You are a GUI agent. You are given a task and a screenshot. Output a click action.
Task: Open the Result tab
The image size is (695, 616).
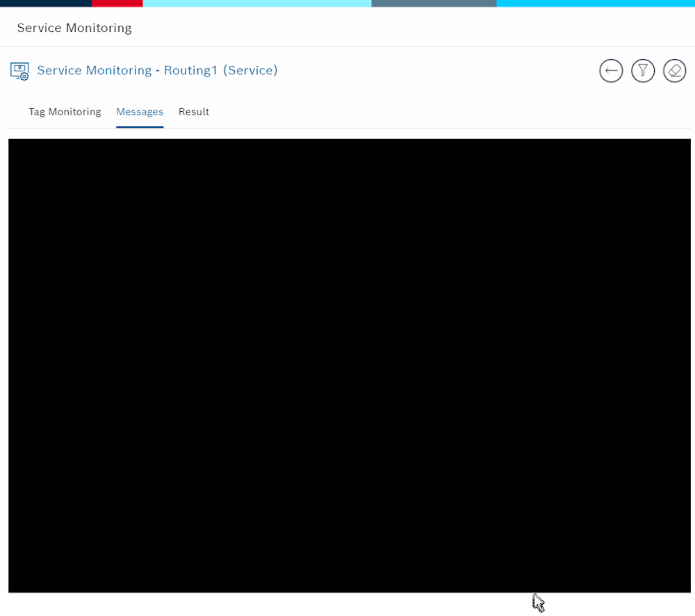(194, 112)
